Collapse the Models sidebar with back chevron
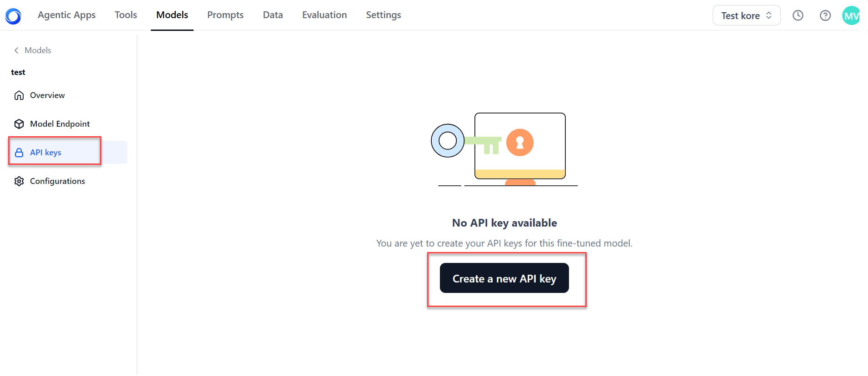 point(16,50)
